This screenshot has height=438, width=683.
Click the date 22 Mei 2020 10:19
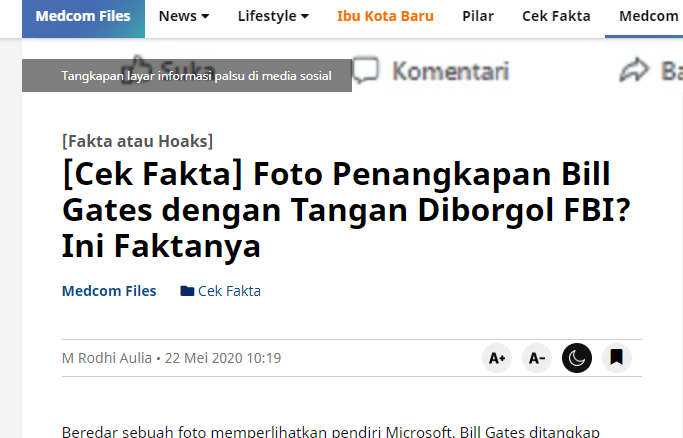pyautogui.click(x=223, y=358)
